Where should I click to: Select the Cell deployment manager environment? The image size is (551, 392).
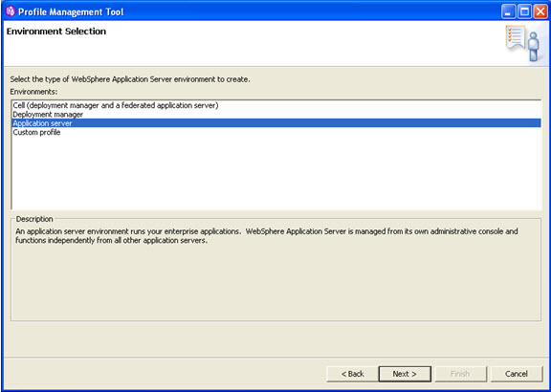point(276,105)
